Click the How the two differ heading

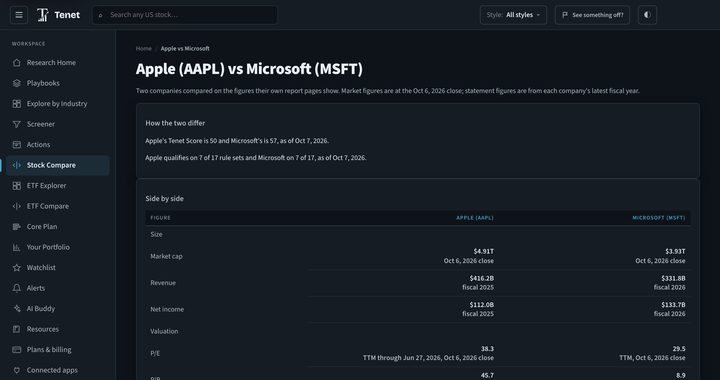click(x=175, y=123)
